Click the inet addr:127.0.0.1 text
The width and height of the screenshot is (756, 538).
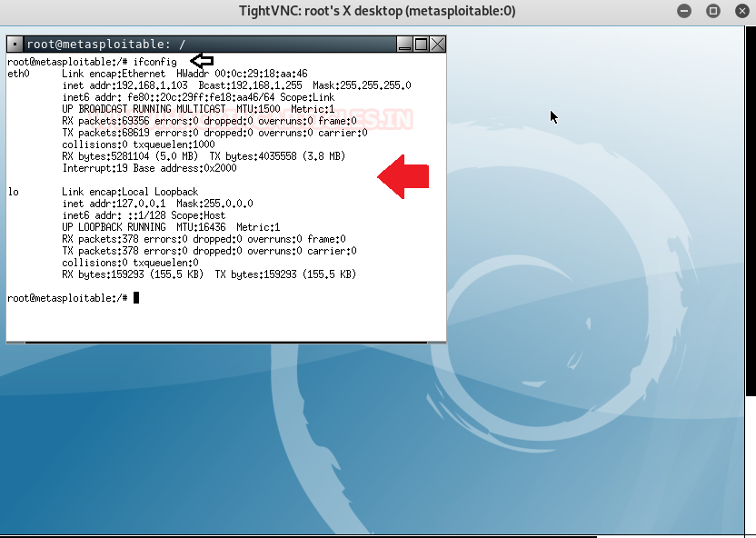(x=114, y=204)
